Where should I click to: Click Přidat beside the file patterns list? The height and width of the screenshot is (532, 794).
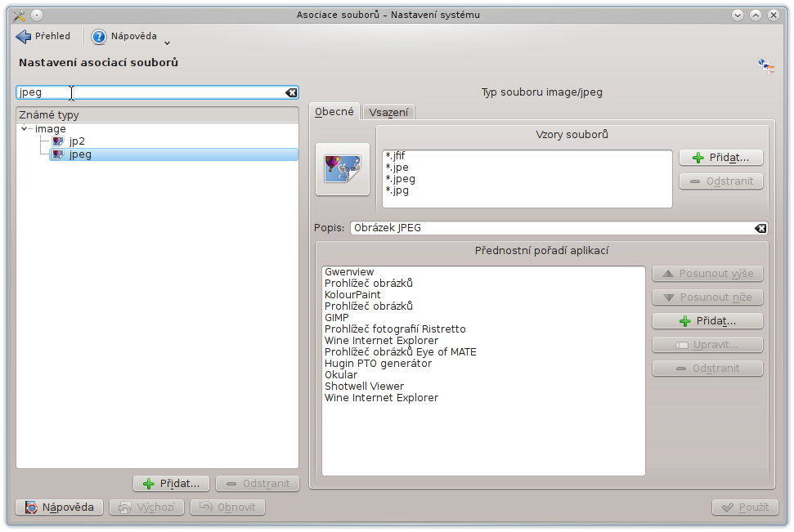tap(721, 158)
